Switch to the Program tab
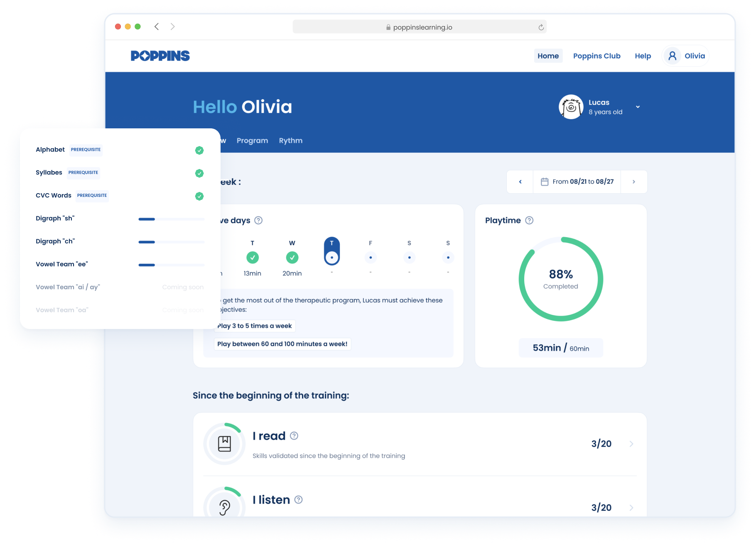 click(252, 141)
